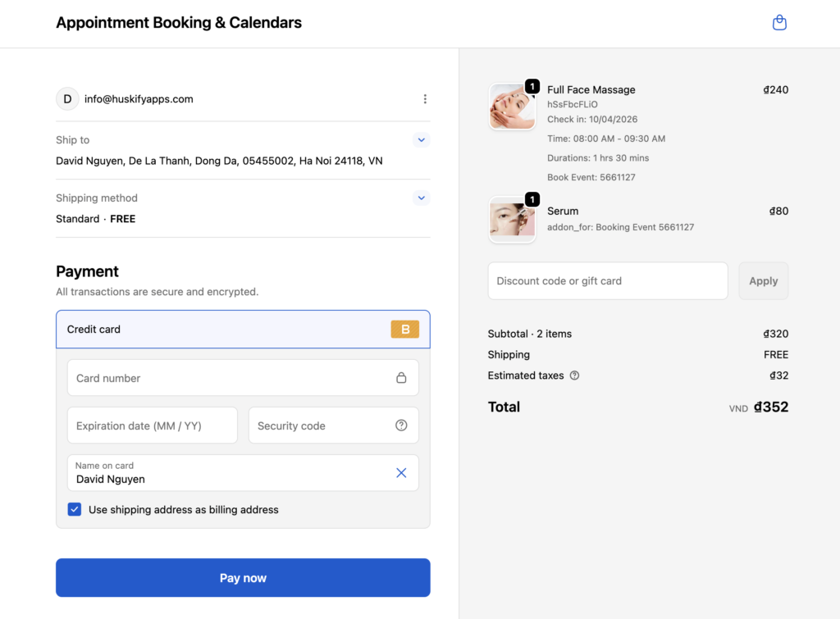
Task: Expand the Shipping method section
Action: [422, 198]
